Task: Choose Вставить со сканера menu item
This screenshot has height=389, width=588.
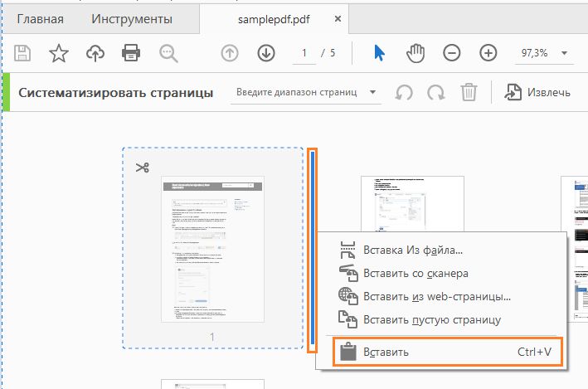Action: click(x=442, y=273)
